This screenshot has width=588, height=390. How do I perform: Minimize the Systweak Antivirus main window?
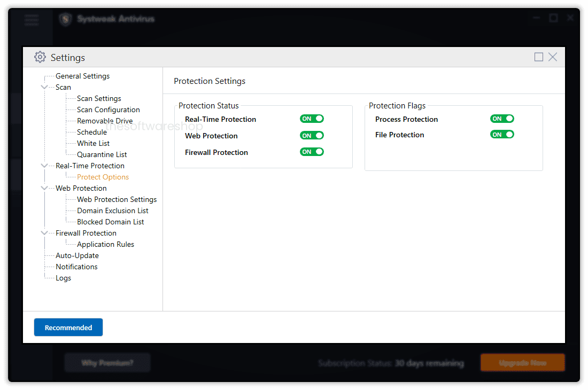(536, 18)
